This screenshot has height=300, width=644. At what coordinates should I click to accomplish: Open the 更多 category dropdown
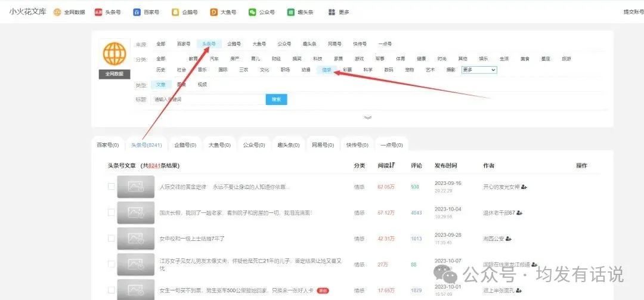point(479,70)
